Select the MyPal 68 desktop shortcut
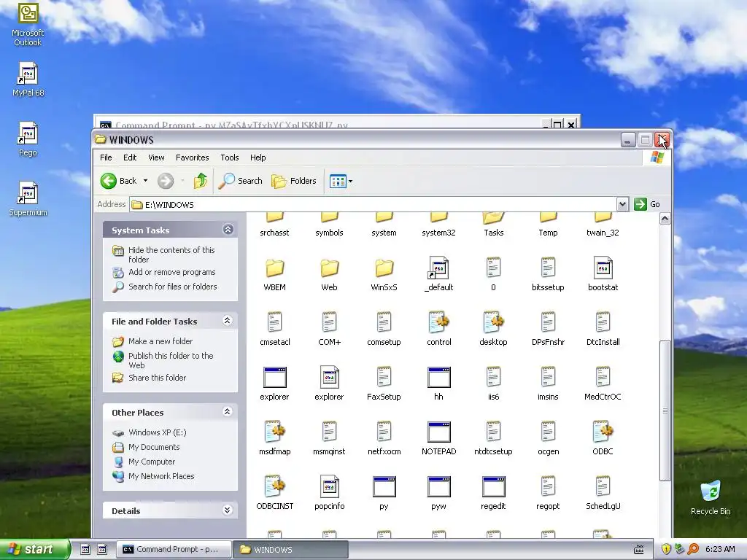Viewport: 747px width, 560px height. 28,79
